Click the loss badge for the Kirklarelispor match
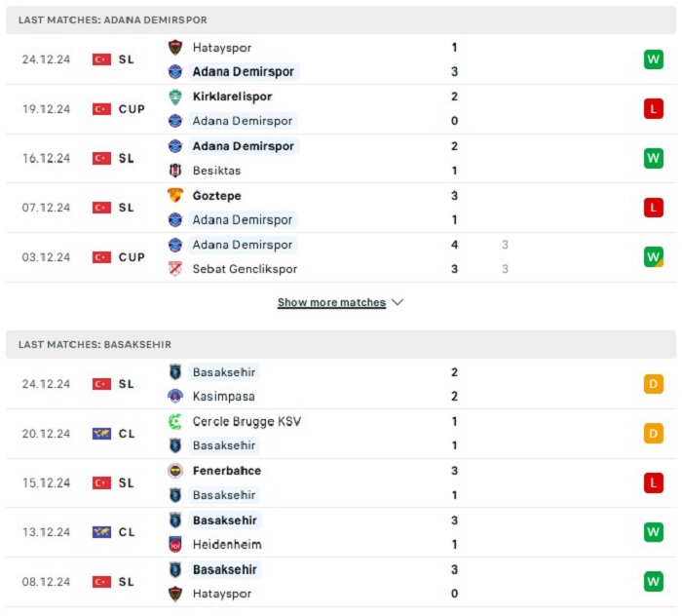 [654, 109]
